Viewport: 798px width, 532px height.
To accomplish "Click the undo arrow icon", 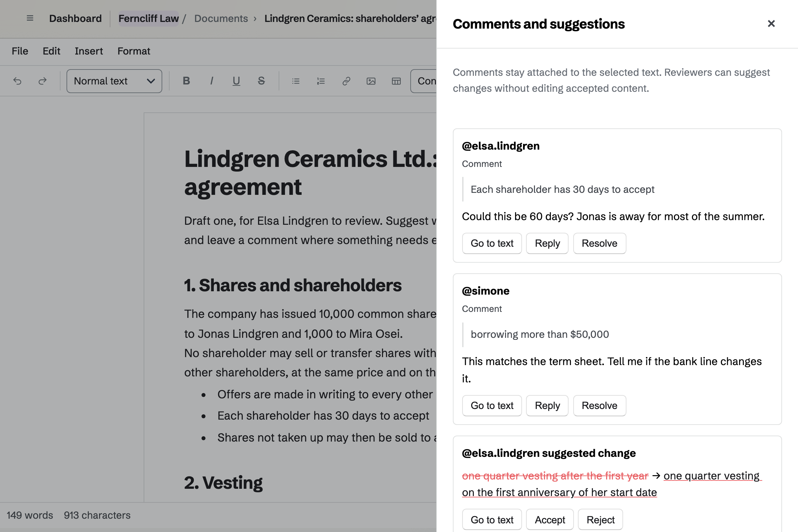I will [x=17, y=81].
